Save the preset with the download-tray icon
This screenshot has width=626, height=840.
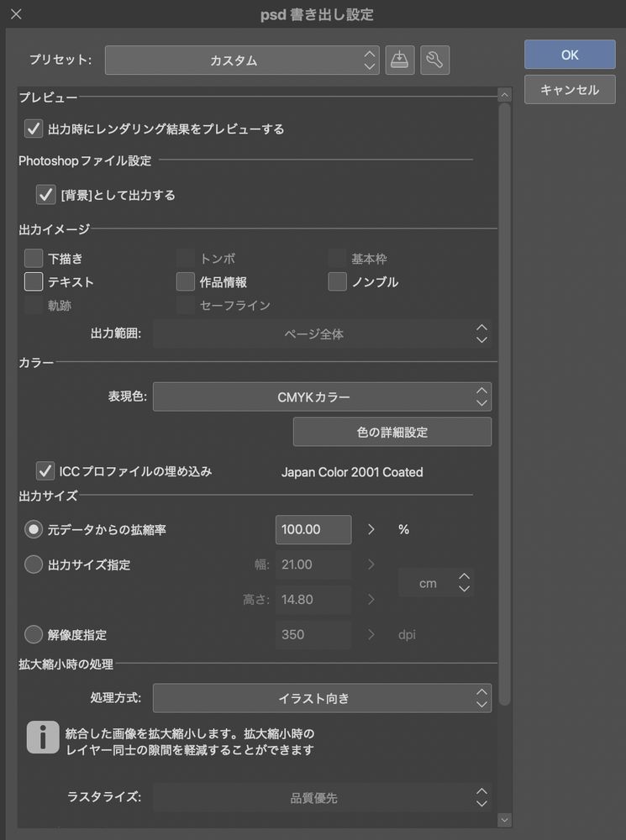tap(400, 60)
